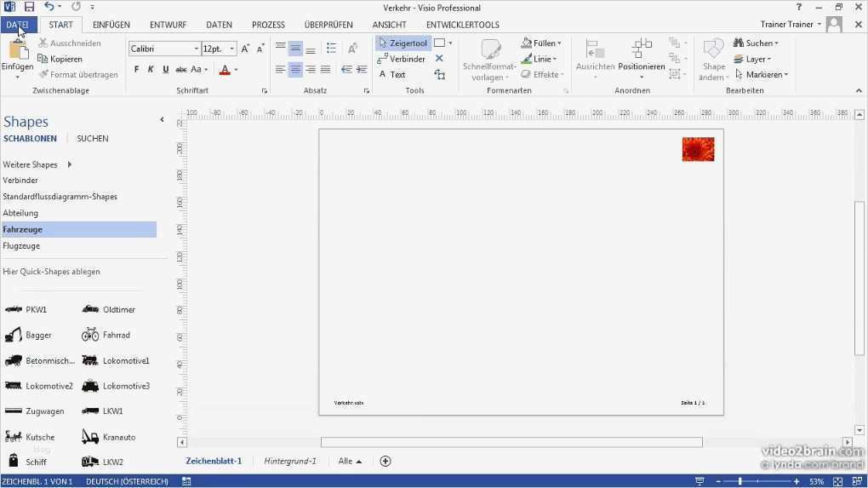Switch to the DATEN tab
The image size is (868, 488).
[x=220, y=25]
